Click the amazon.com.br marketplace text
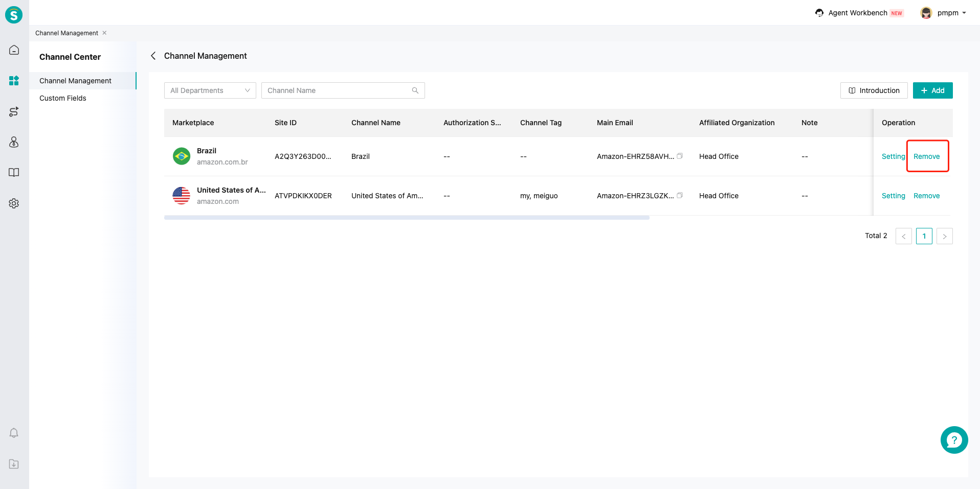The image size is (980, 489). click(x=222, y=162)
